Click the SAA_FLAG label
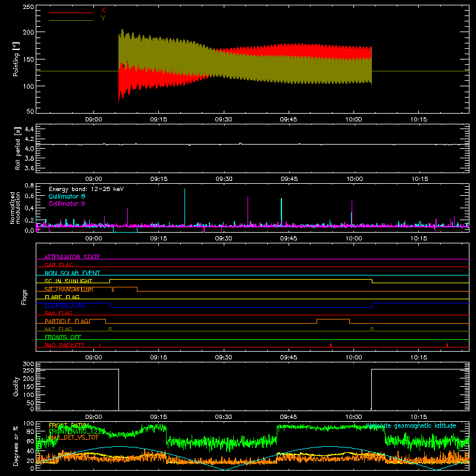 pyautogui.click(x=58, y=313)
